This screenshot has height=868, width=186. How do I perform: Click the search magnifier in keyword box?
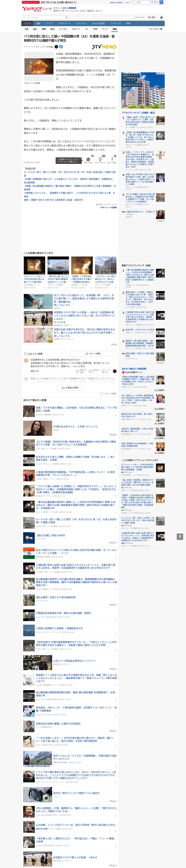click(x=66, y=18)
